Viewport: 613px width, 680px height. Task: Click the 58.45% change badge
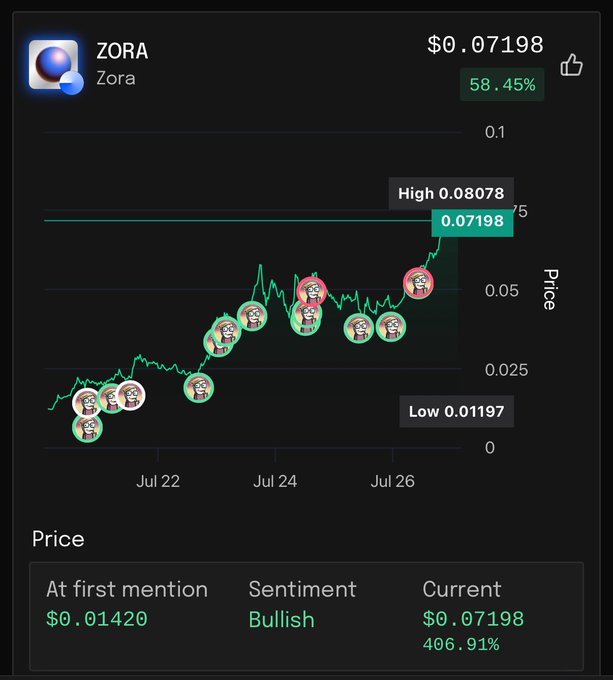[x=502, y=85]
